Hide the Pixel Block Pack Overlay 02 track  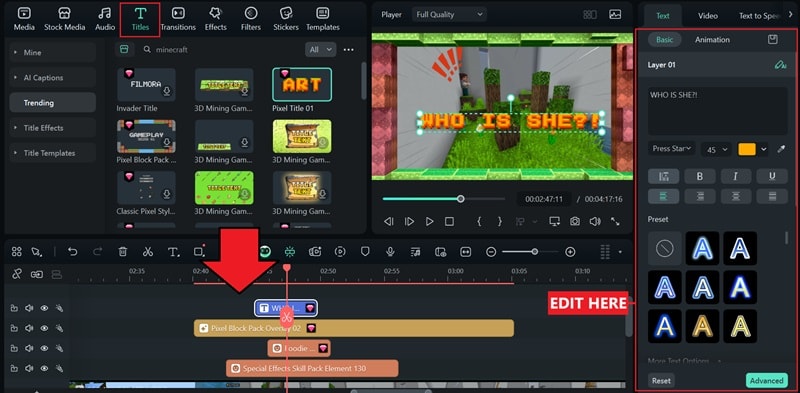click(x=44, y=328)
